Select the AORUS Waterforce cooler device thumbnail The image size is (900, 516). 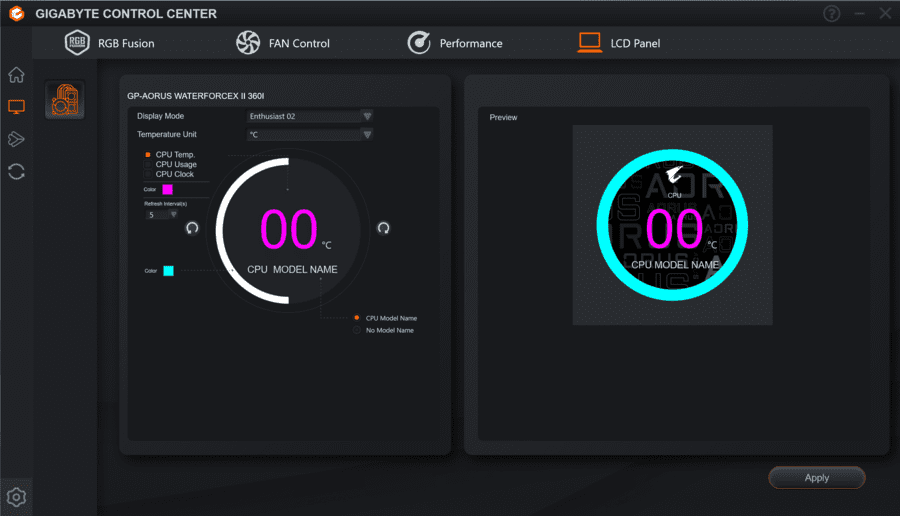(65, 100)
